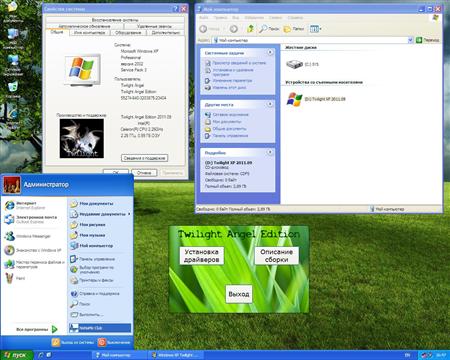Viewport: 450px width, 360px height.
Task: Expand Недавние документы submenu
Action: (x=100, y=214)
